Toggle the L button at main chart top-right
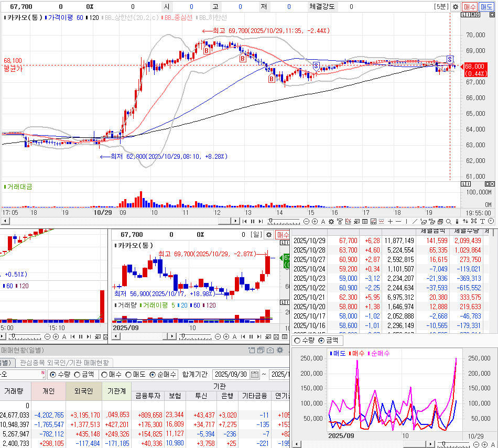The width and height of the screenshot is (498, 448). coord(463,15)
